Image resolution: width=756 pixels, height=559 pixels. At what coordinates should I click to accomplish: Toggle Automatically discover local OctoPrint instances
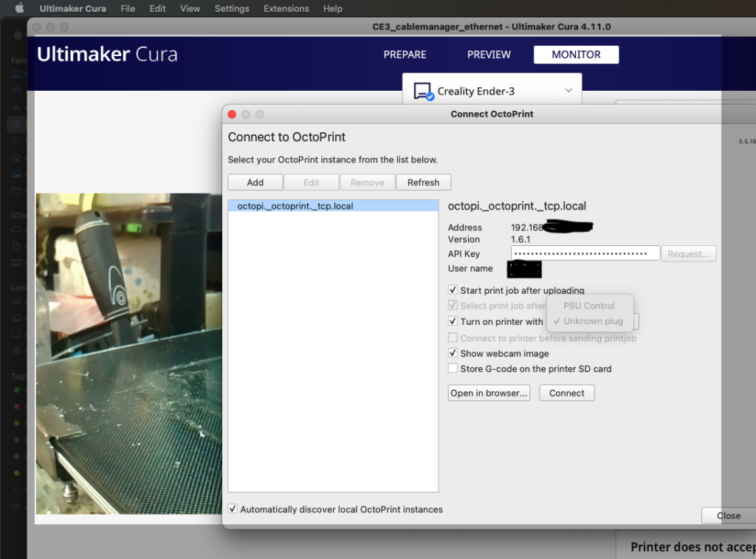[x=233, y=509]
